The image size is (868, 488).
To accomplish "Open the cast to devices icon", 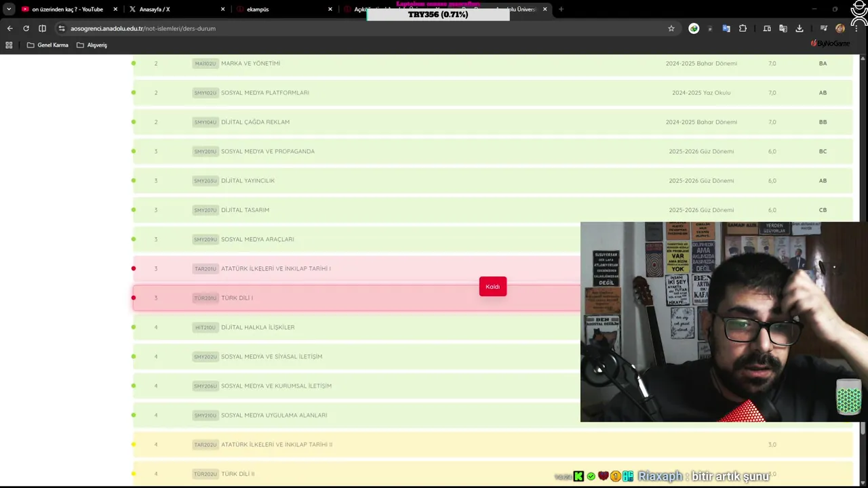I will (767, 28).
